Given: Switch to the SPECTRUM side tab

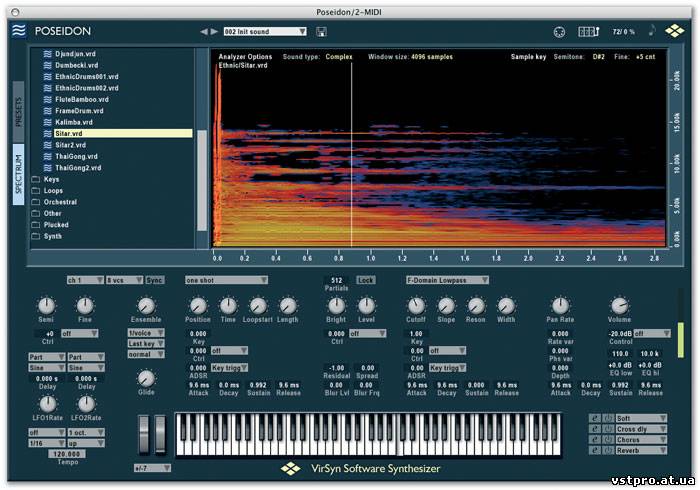Looking at the screenshot, I should tap(18, 174).
